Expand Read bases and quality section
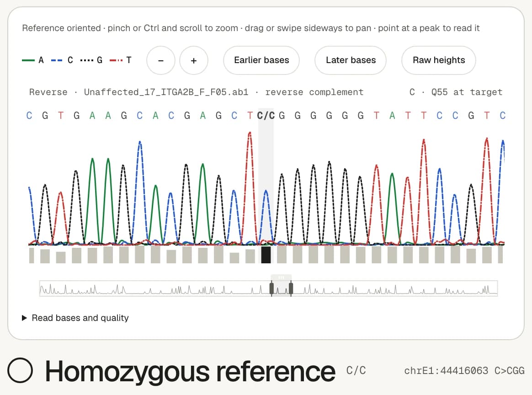Screen dimensions: 532x395 pyautogui.click(x=75, y=318)
